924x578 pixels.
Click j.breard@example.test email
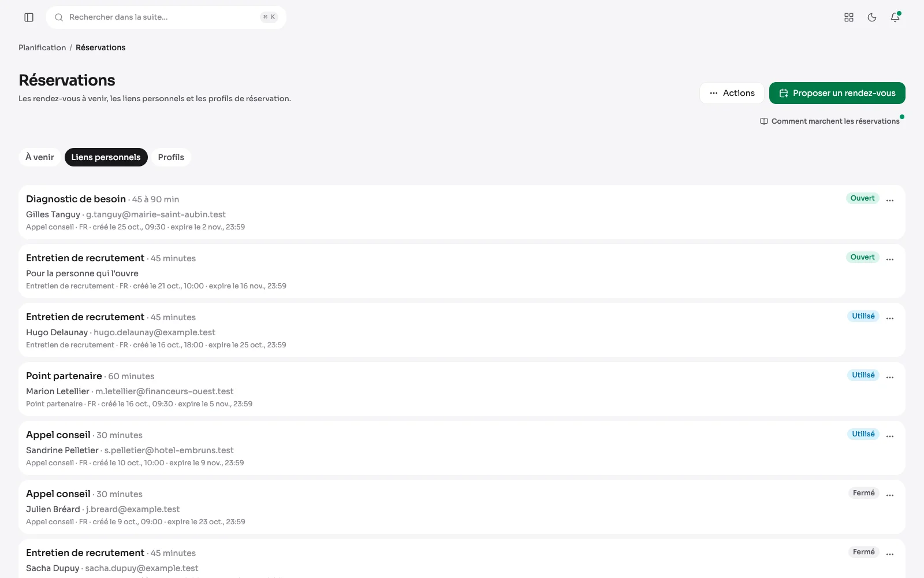click(x=133, y=509)
